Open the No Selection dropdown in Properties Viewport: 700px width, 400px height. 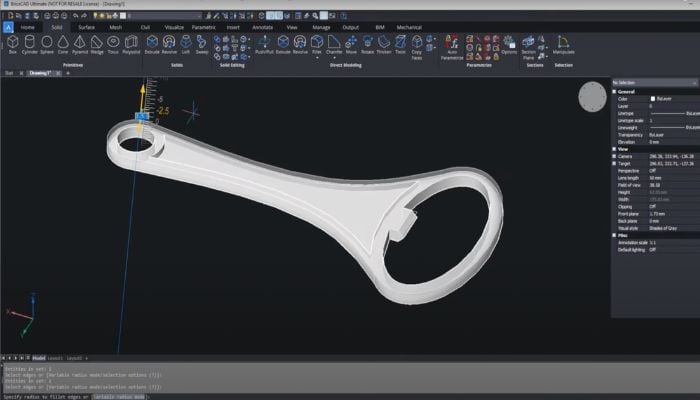point(652,82)
